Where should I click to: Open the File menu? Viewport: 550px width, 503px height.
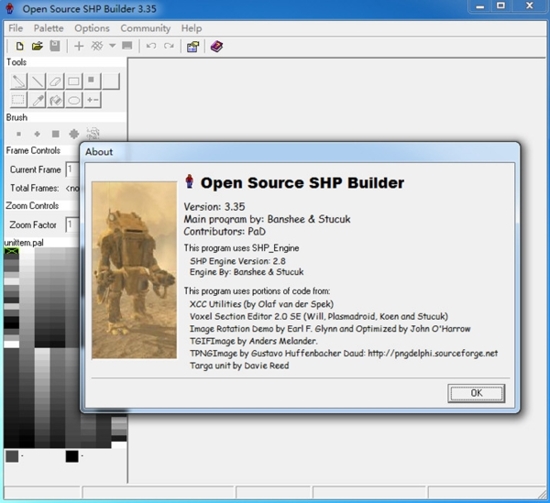pyautogui.click(x=16, y=28)
